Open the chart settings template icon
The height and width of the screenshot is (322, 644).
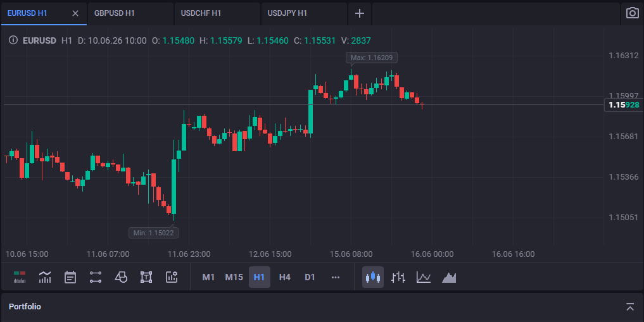point(172,277)
